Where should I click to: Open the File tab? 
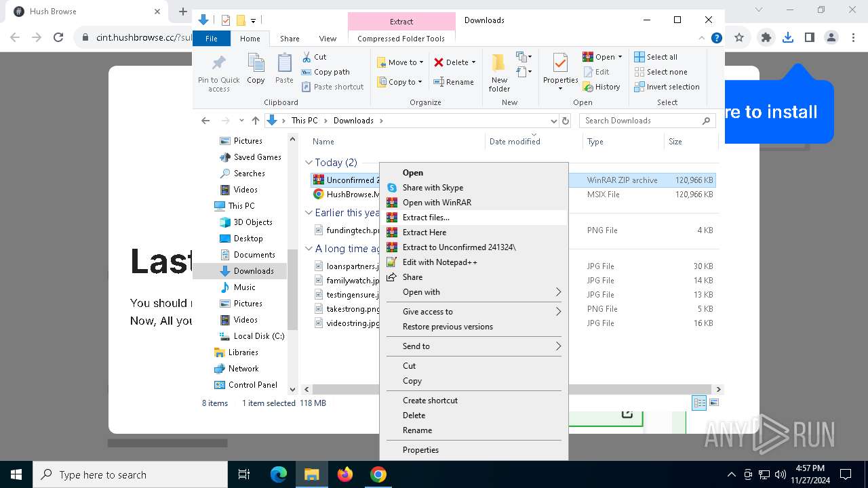click(x=212, y=39)
